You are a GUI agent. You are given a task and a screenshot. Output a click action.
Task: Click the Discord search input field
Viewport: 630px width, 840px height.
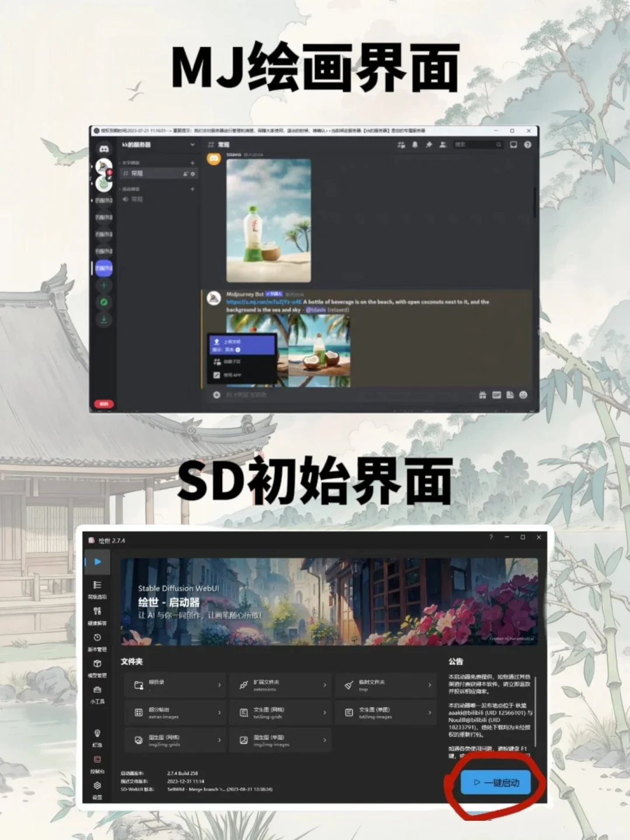[478, 143]
